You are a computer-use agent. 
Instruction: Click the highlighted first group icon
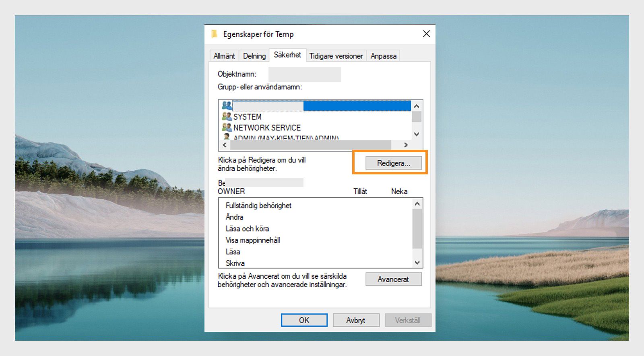click(x=227, y=106)
